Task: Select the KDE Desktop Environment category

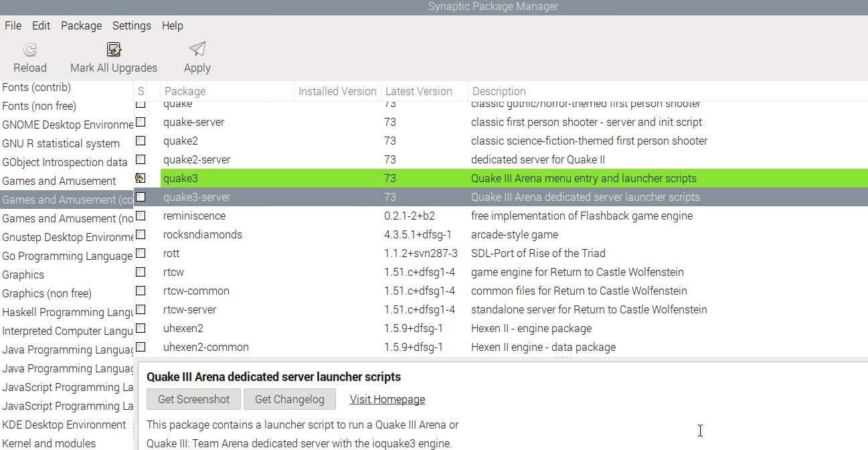Action: 64,425
